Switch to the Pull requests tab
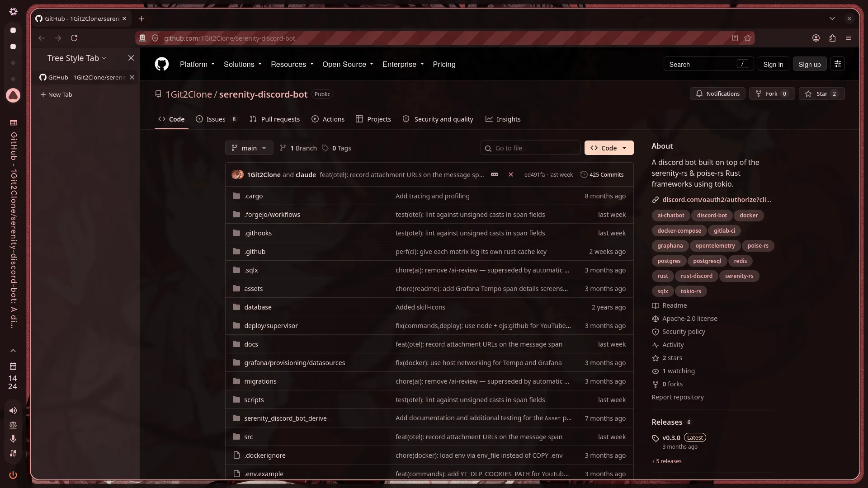 pos(274,119)
